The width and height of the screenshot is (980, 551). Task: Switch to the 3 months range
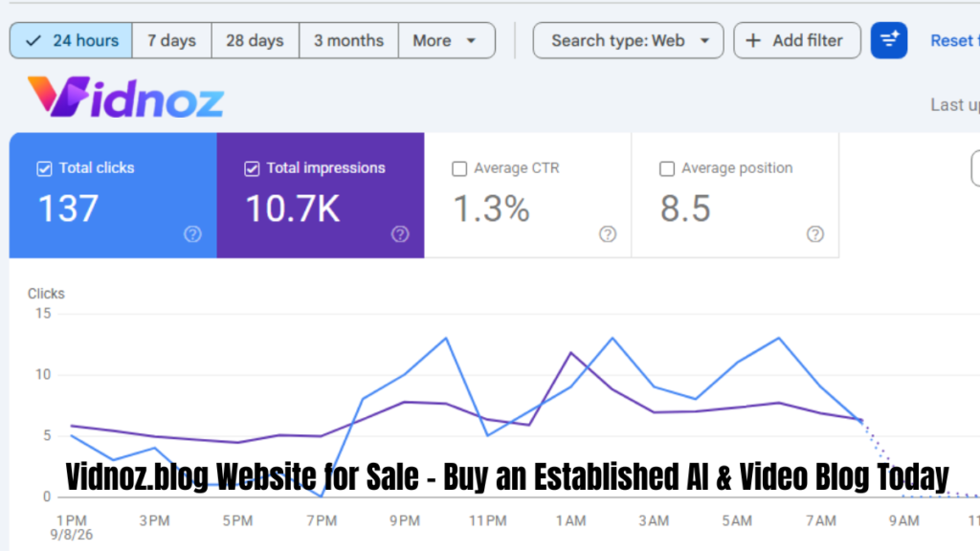tap(348, 40)
